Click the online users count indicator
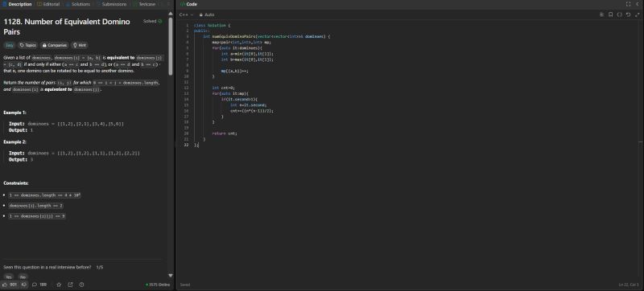Screen dimensions: 644x291 (158, 285)
